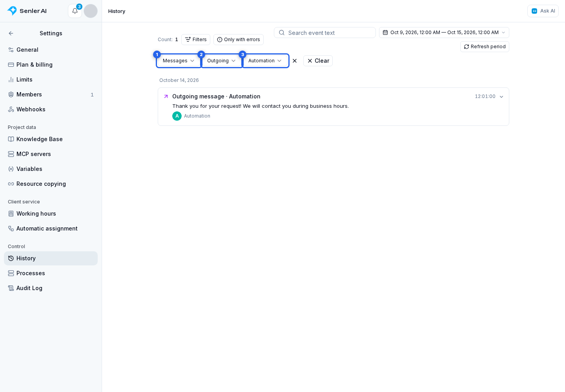Click the "Outgoing message · Automation" title
Viewport: 565px width, 392px height.
[216, 96]
